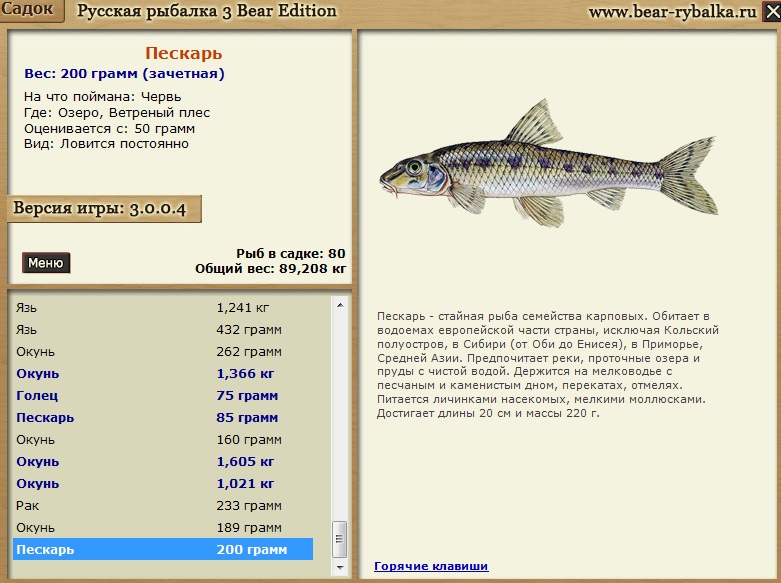781x583 pixels.
Task: Click the Общий вес: 89,208 кг text
Action: (x=270, y=269)
